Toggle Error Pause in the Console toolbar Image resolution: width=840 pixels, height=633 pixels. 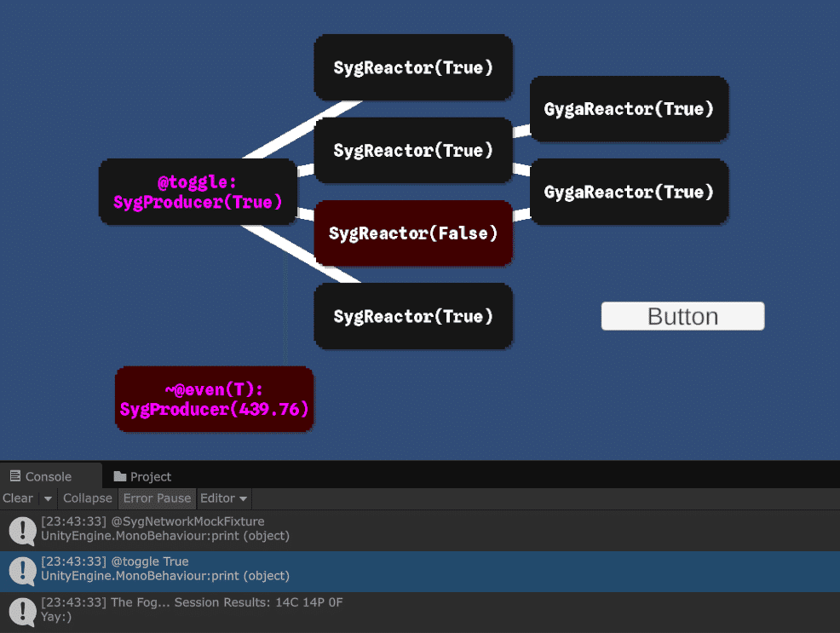point(157,498)
